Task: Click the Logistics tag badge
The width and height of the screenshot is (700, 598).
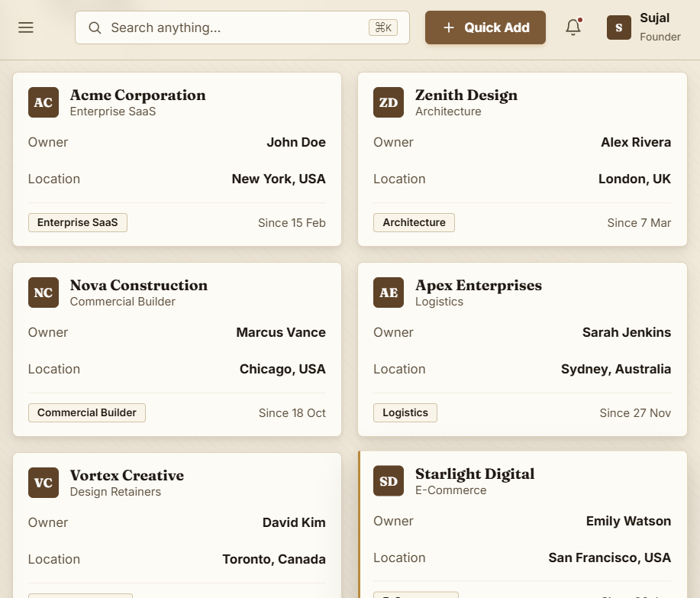Action: (x=405, y=412)
